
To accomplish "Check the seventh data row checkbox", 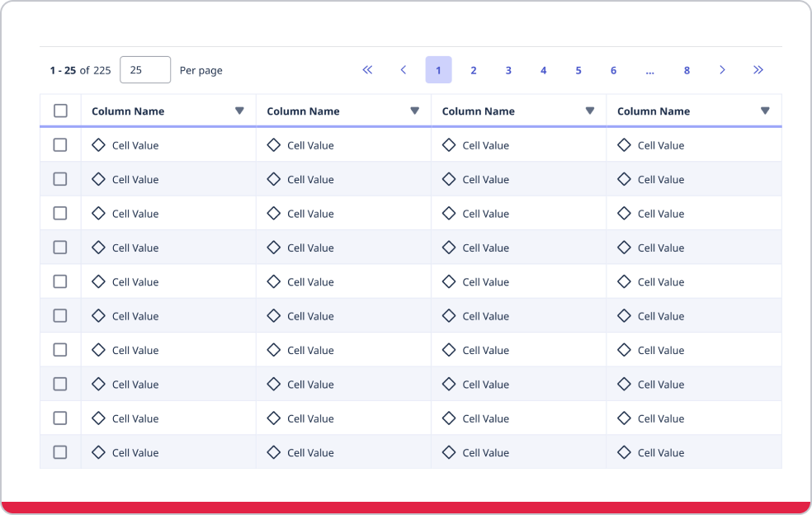I will (x=60, y=350).
